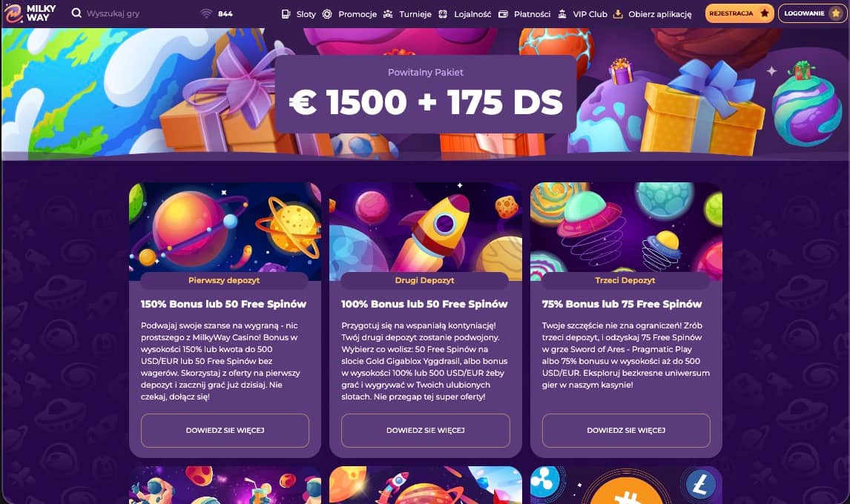
Task: Click the download icon for Pobierz aplikację
Action: tap(617, 14)
